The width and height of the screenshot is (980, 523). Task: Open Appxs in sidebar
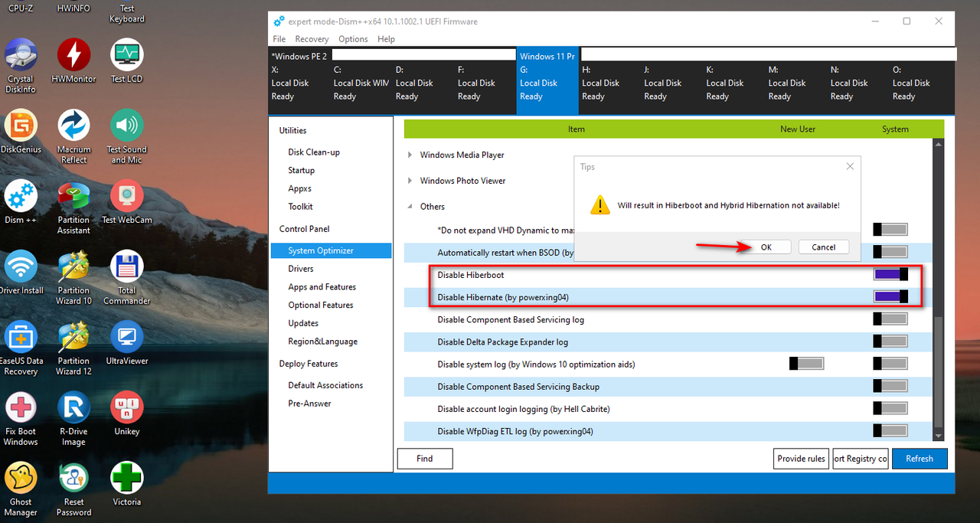coord(300,188)
